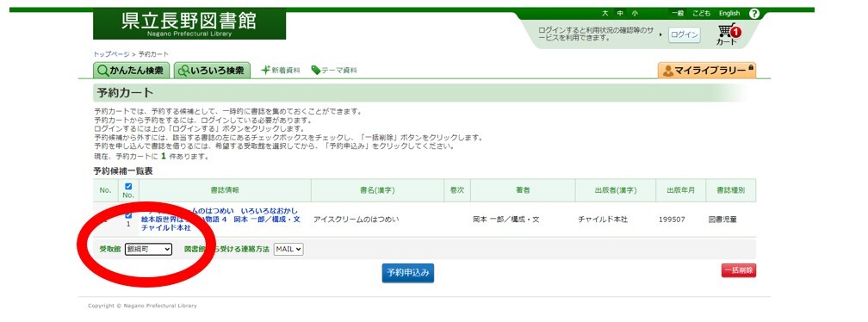
Task: Click the help question mark icon
Action: point(754,14)
